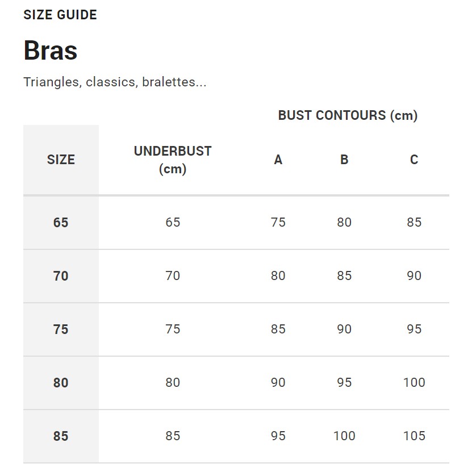
Task: Select the SIZE column header
Action: [61, 160]
